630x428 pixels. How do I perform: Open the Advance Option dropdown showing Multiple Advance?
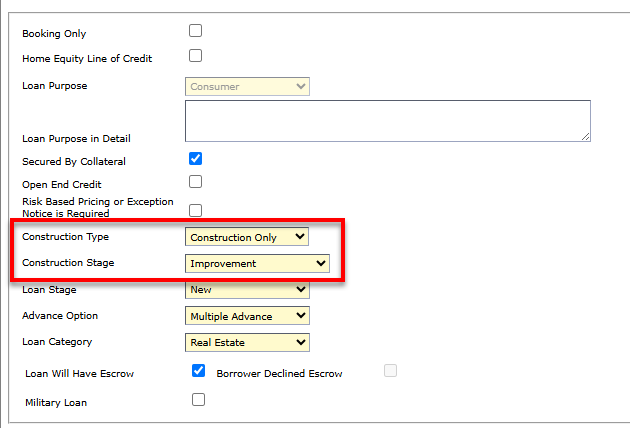(x=247, y=316)
